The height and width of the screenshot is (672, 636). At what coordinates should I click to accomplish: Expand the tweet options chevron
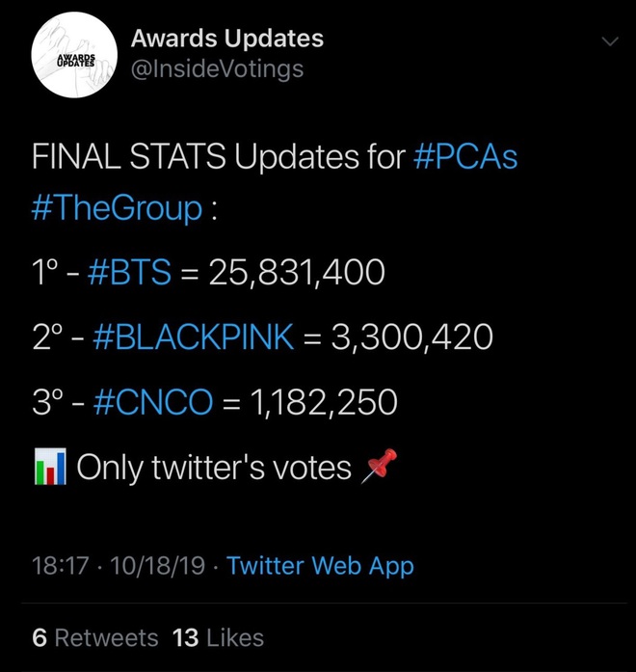pos(609,41)
